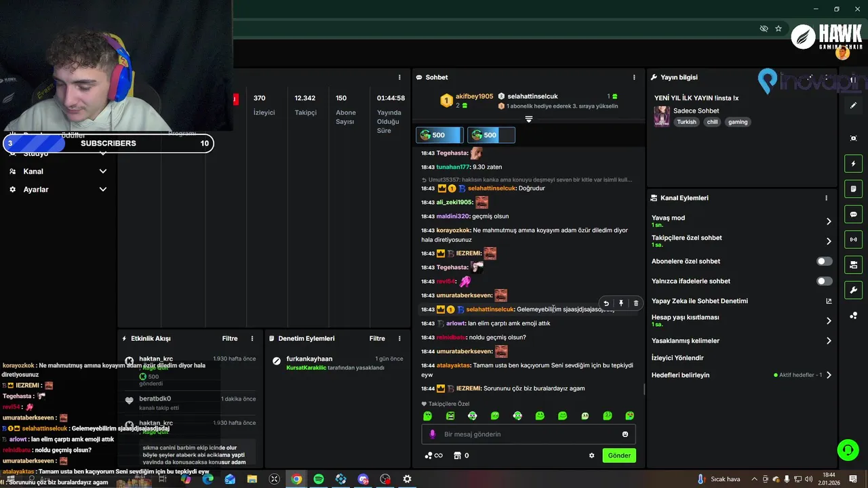This screenshot has width=868, height=488.
Task: Open emoji picker in chat input
Action: (625, 434)
